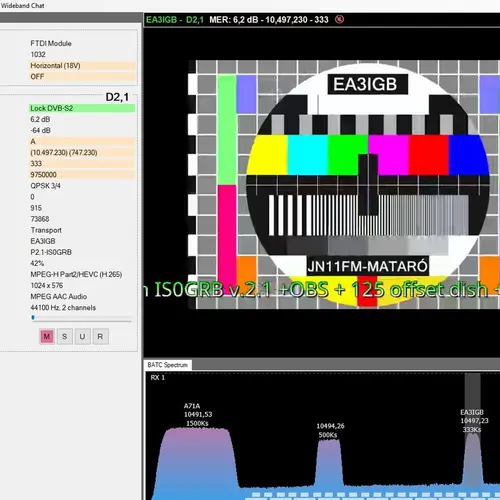Click the D2,1 label in left panel

coord(117,97)
